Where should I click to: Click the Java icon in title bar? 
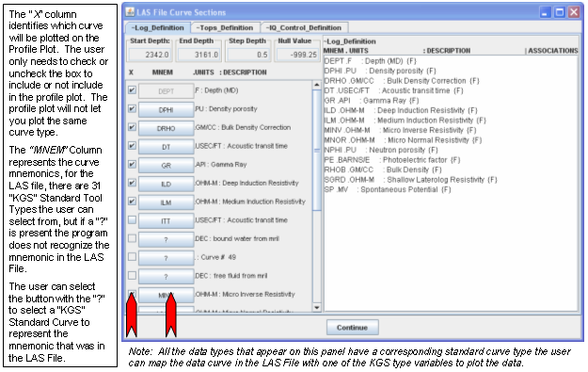(130, 12)
